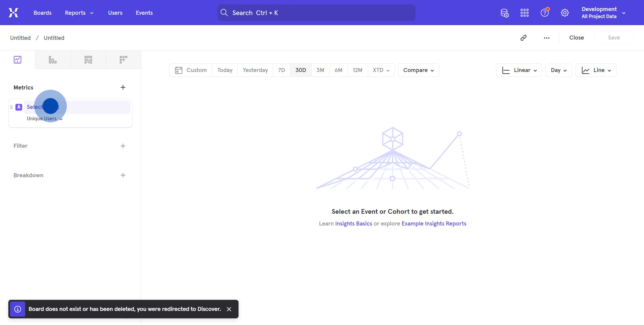
Task: Add a new metric with plus icon
Action: tap(123, 87)
